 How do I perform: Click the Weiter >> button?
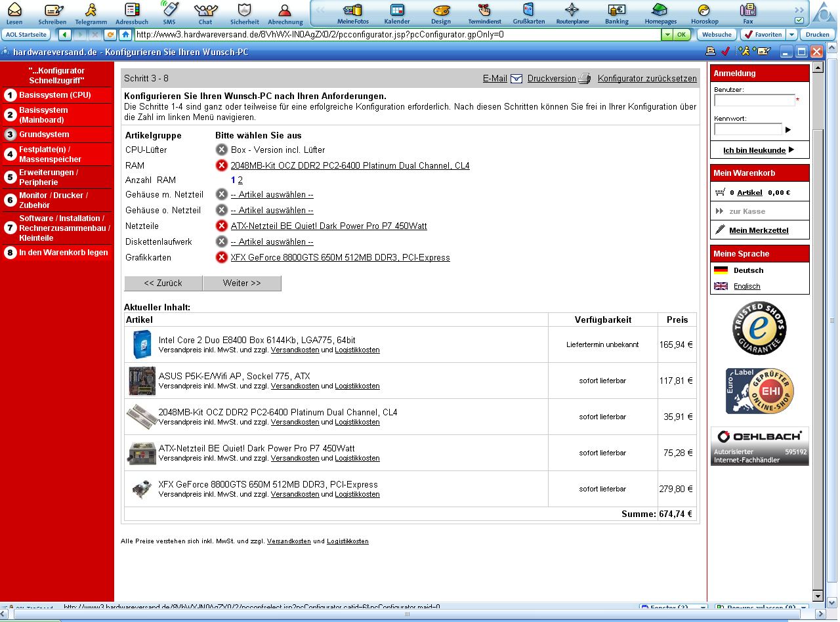click(242, 283)
